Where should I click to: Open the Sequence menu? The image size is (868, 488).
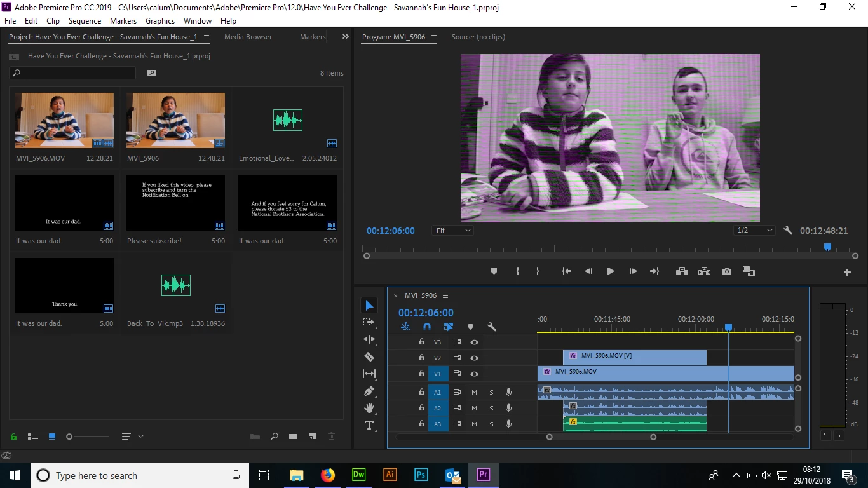tap(85, 21)
